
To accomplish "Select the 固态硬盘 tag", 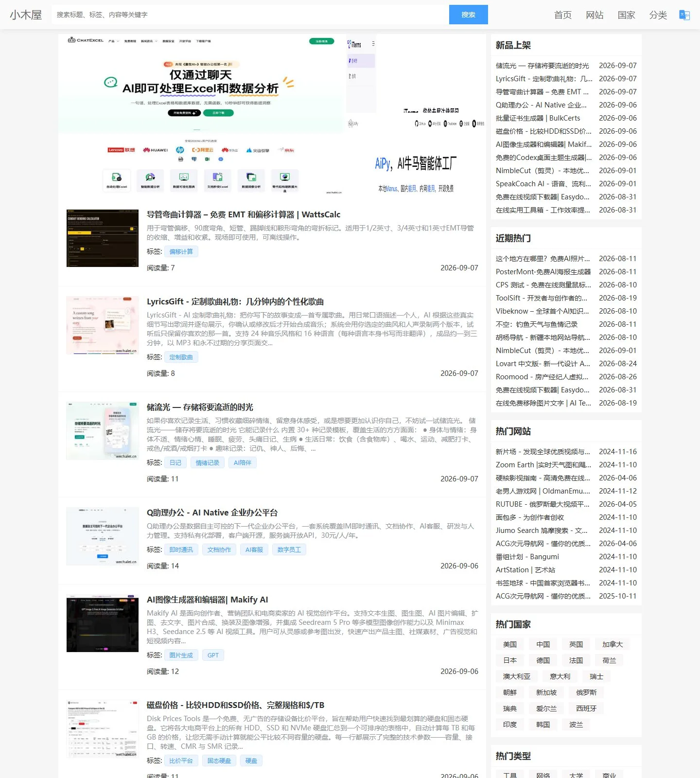I will (219, 760).
